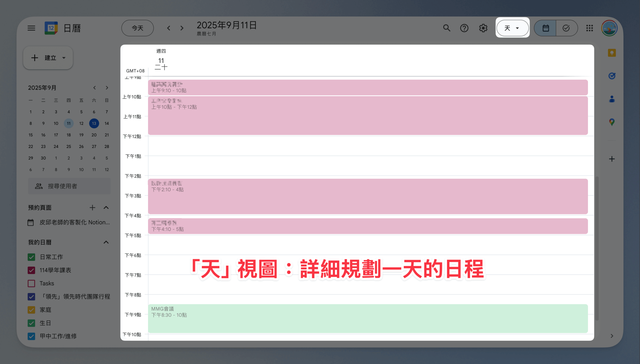The height and width of the screenshot is (364, 640).
Task: Click the 今天 button
Action: point(137,28)
